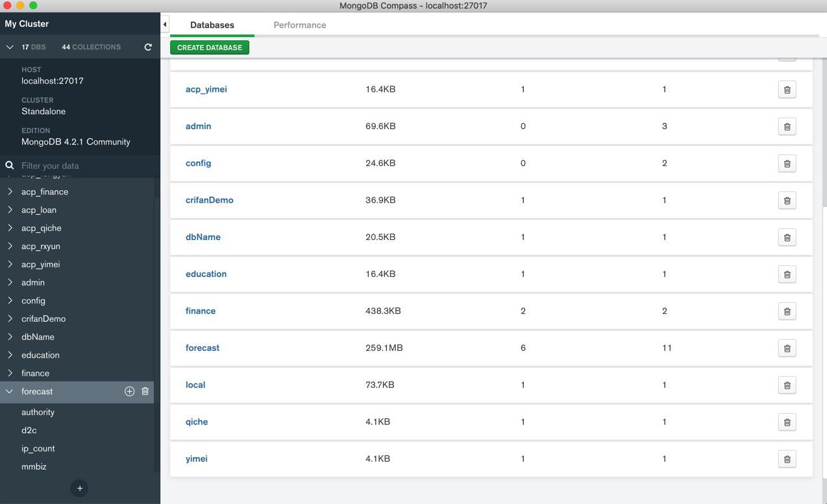Viewport: 827px width, 504px height.
Task: Click the Create Database button
Action: click(210, 47)
